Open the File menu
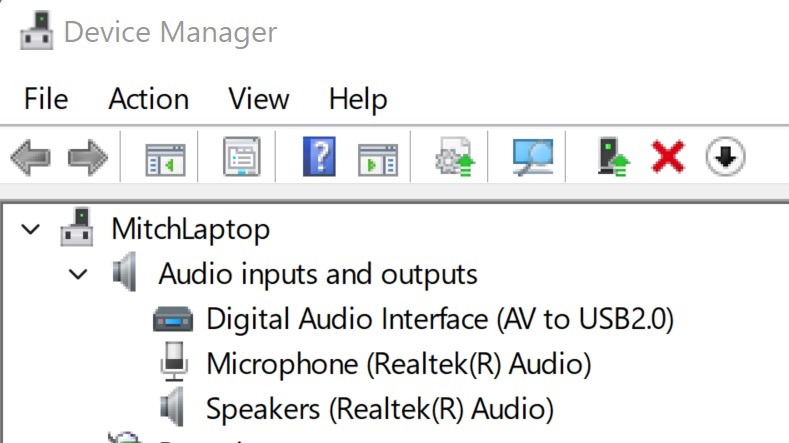This screenshot has height=443, width=789. 46,99
